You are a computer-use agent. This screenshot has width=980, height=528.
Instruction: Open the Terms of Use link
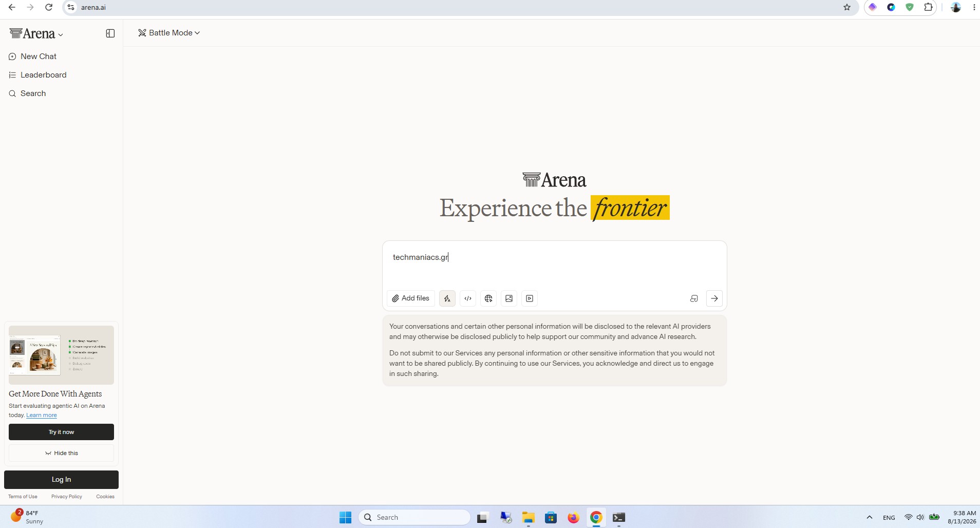(23, 497)
